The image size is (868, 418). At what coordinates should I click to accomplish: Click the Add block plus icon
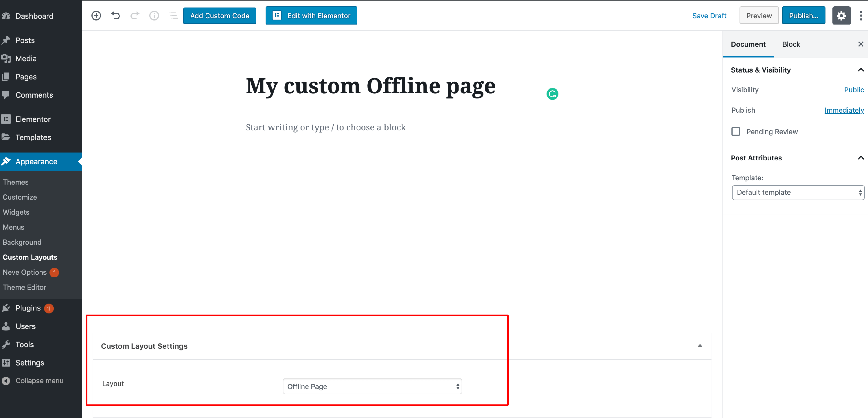point(96,16)
